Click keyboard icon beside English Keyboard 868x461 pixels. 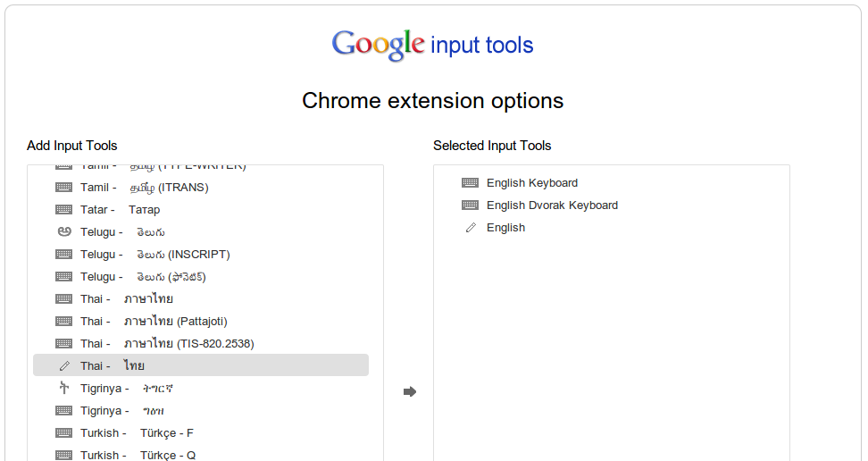(470, 183)
